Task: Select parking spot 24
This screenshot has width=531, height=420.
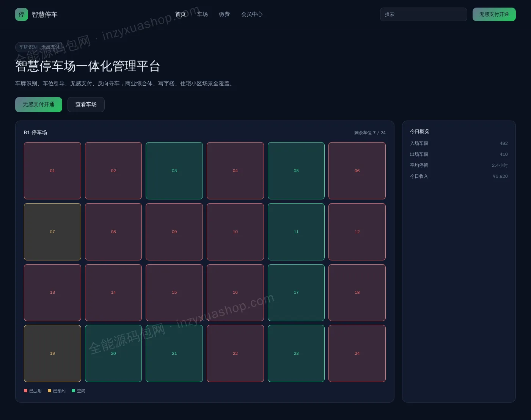Action: [x=357, y=354]
